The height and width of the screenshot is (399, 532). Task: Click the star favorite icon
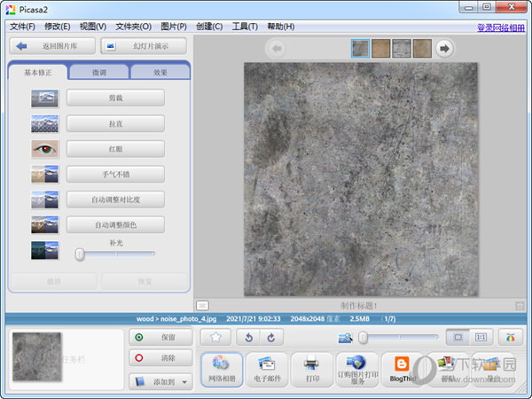[x=215, y=337]
